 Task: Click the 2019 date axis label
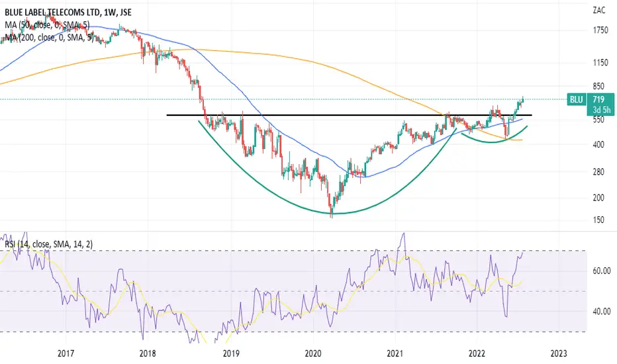tap(231, 353)
